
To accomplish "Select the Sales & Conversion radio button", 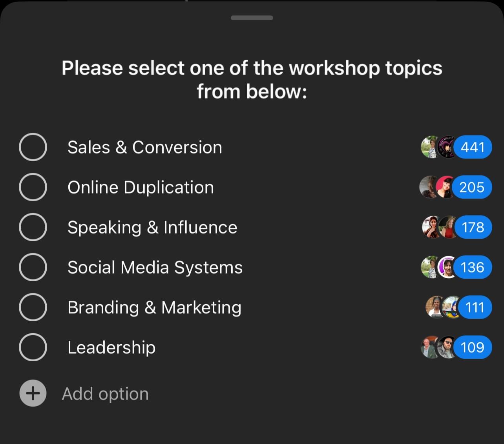I will (x=33, y=147).
